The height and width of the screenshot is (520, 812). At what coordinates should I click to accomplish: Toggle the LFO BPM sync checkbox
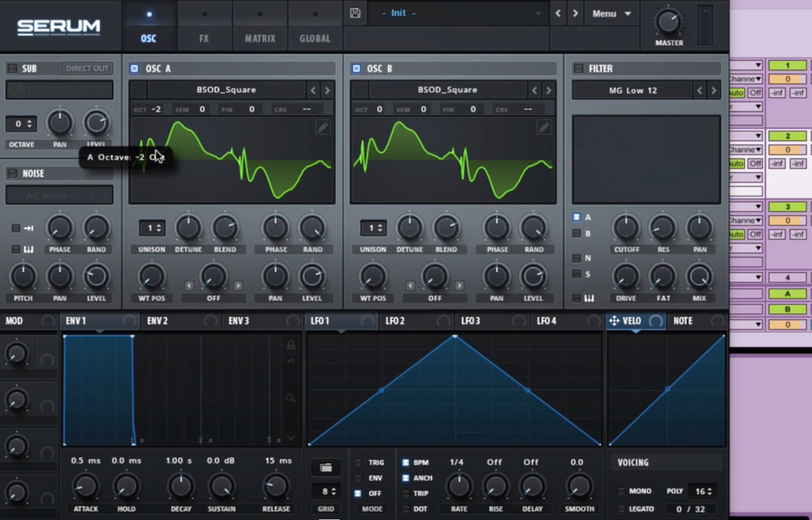click(405, 463)
